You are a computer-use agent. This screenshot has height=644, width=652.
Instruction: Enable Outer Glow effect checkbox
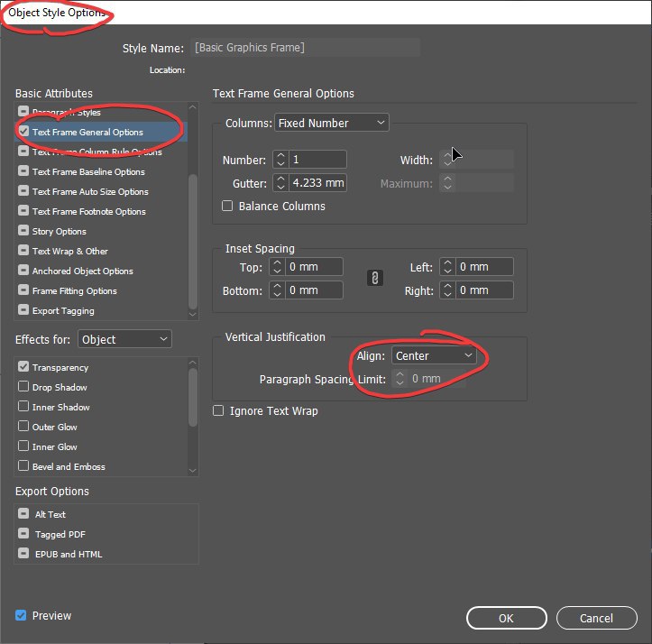point(23,426)
